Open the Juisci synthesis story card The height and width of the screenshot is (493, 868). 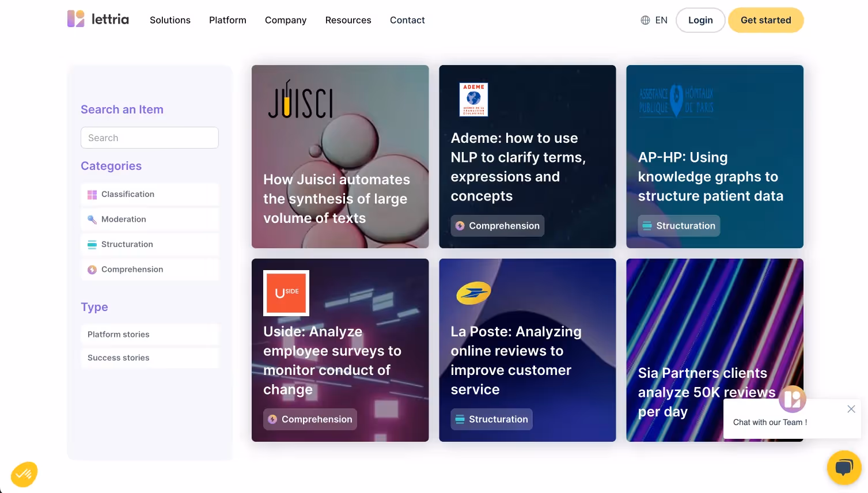340,157
